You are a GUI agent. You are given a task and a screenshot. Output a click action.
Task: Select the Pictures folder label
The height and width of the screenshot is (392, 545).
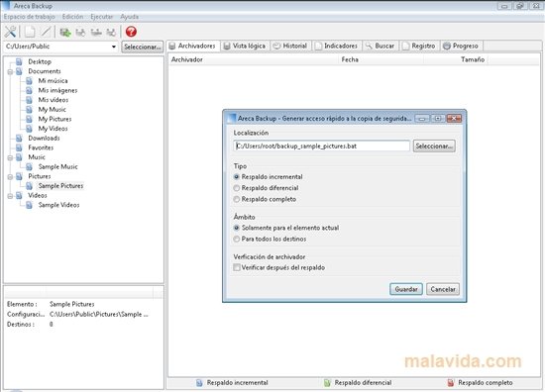tap(40, 176)
